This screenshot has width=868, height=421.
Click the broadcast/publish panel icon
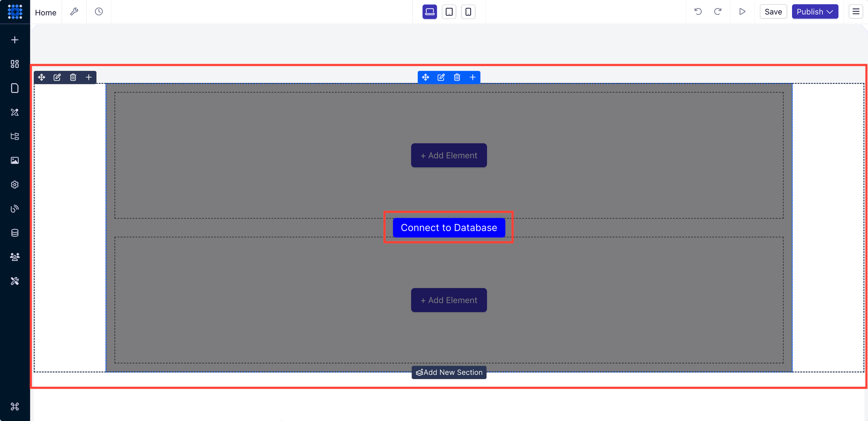pyautogui.click(x=14, y=209)
